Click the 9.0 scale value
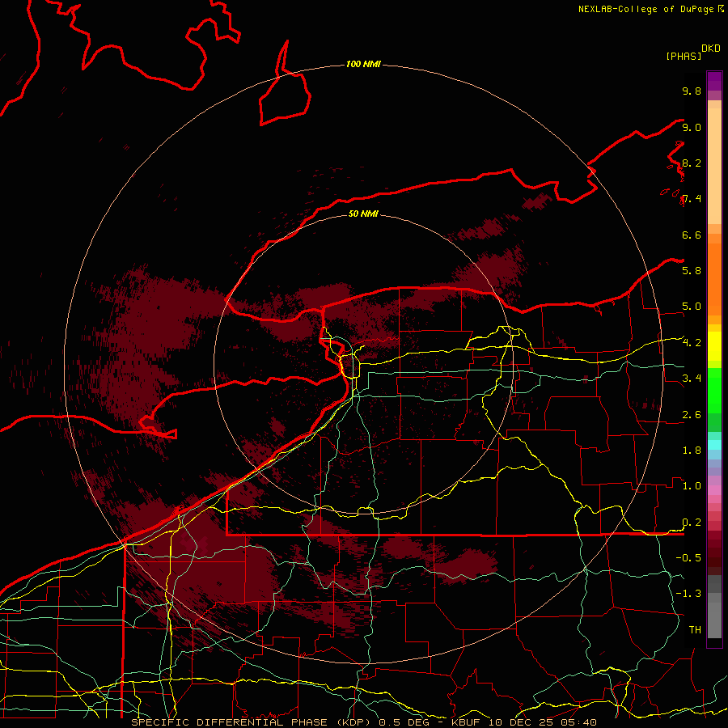The image size is (728, 728). click(692, 127)
